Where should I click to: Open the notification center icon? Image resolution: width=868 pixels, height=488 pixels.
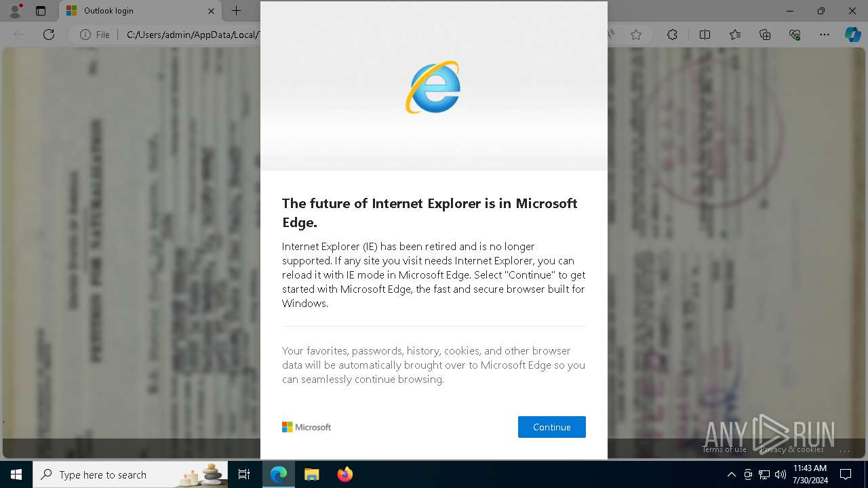click(846, 474)
